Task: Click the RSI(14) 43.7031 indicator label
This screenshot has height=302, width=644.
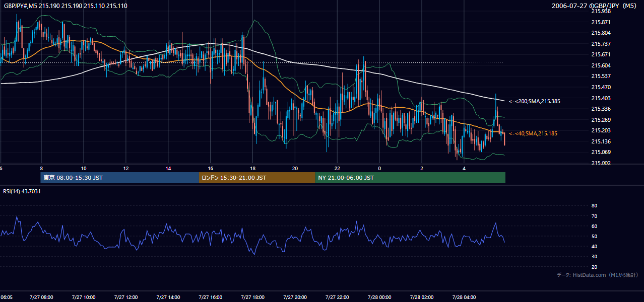Action: [22, 191]
